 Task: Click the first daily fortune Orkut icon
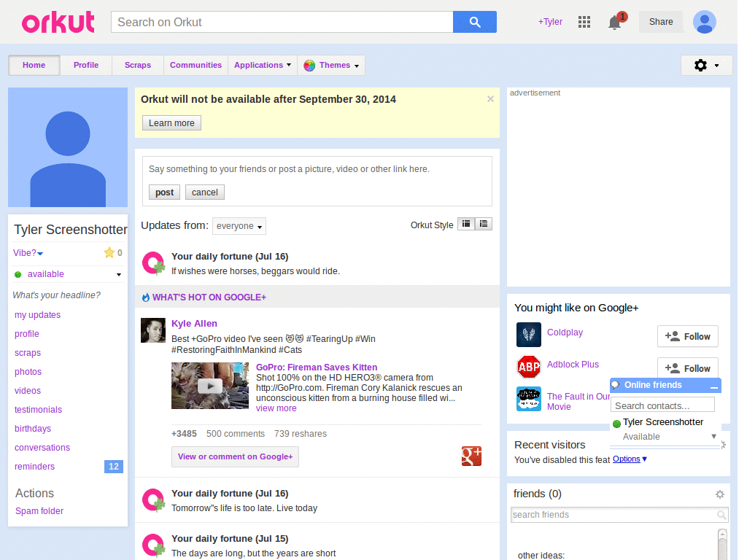[154, 263]
